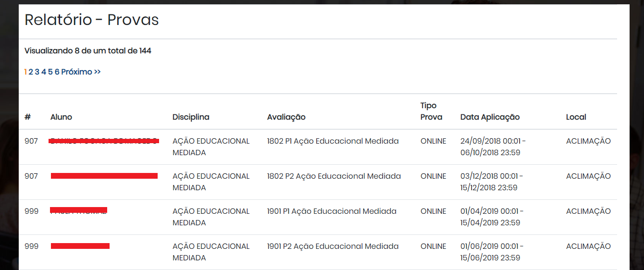The image size is (644, 270).
Task: Go to page 2 of results
Action: pyautogui.click(x=31, y=72)
